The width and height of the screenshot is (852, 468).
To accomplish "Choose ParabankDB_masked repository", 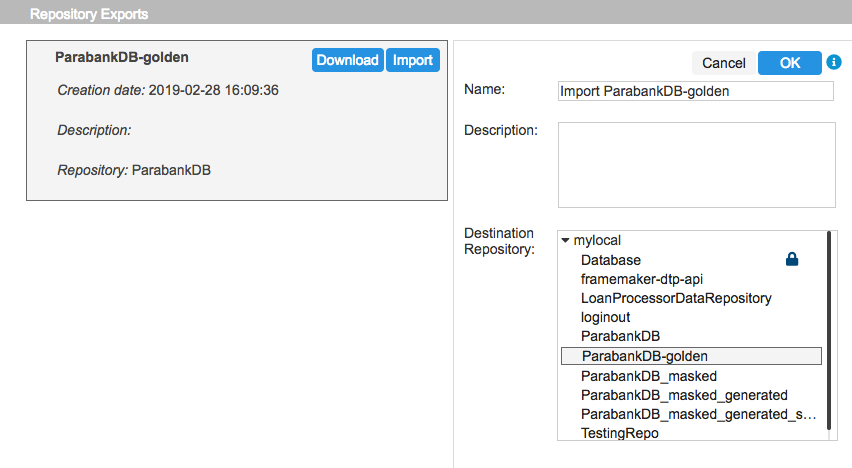I will [649, 376].
